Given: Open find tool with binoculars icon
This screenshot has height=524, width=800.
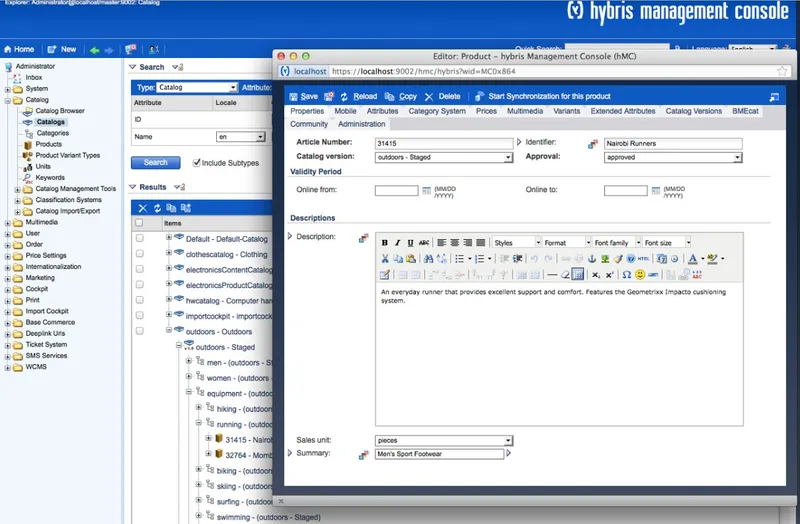Looking at the screenshot, I should coord(429,259).
